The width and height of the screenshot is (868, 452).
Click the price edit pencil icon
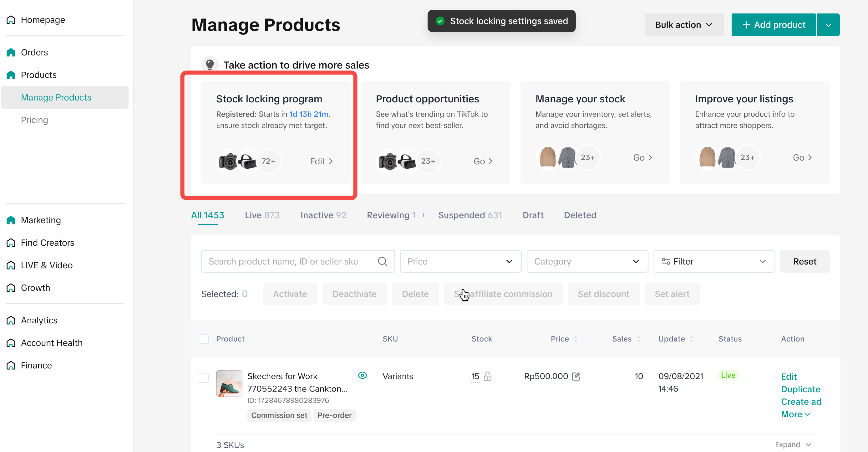(576, 376)
